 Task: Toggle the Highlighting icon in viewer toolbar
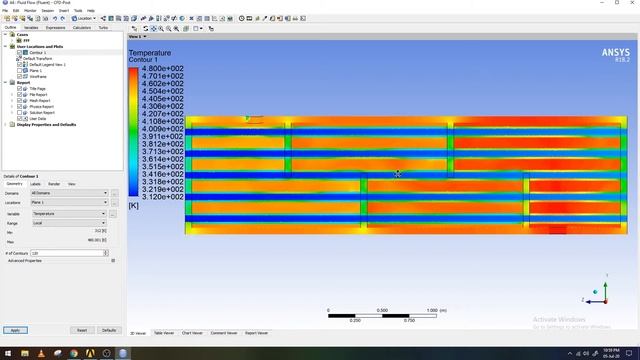click(x=186, y=29)
